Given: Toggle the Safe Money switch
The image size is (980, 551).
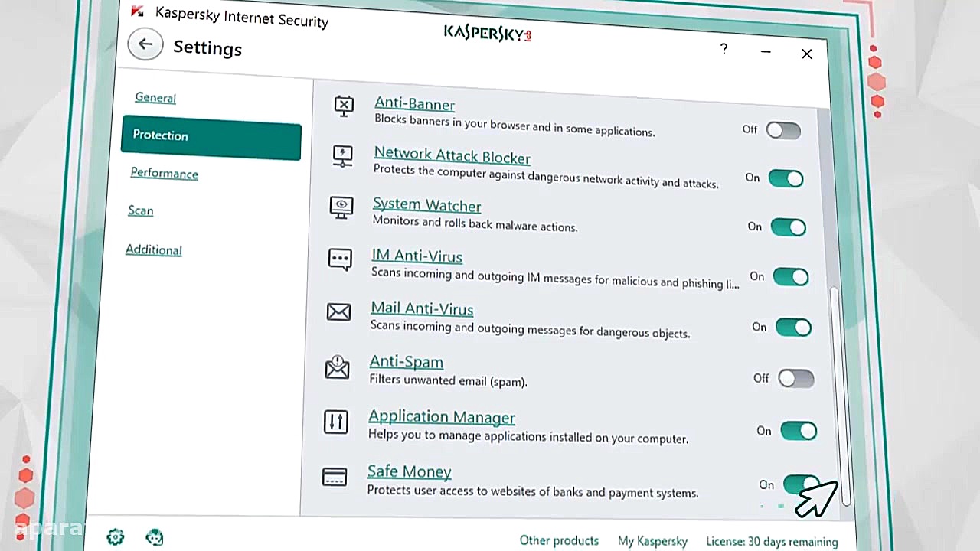Looking at the screenshot, I should [x=802, y=484].
